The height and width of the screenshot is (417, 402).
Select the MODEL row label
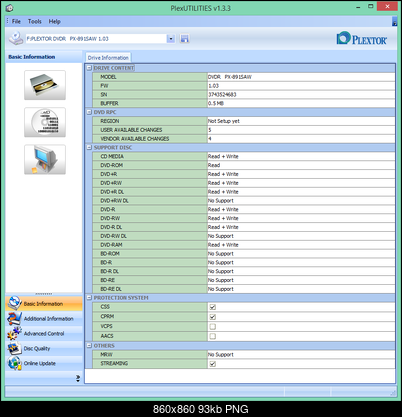(x=109, y=77)
